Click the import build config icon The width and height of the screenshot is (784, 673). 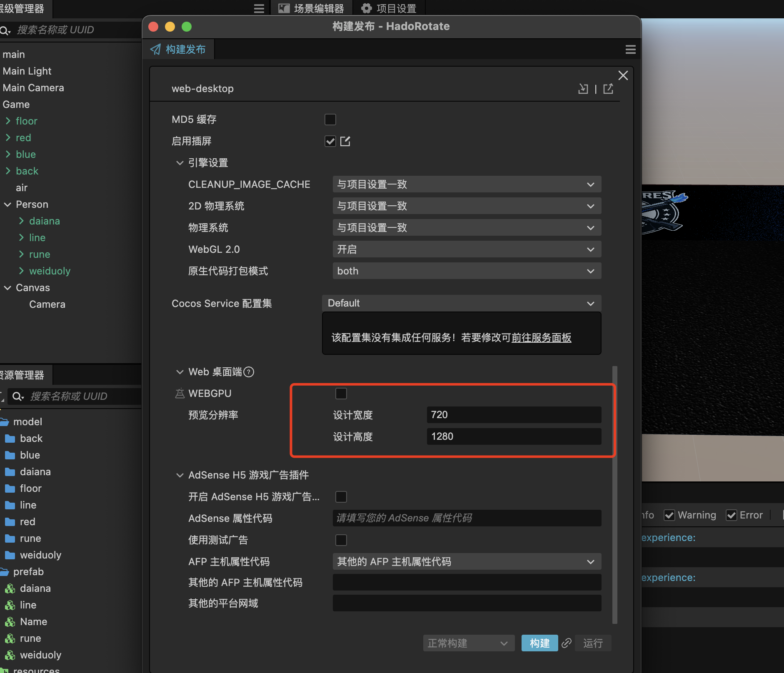583,89
